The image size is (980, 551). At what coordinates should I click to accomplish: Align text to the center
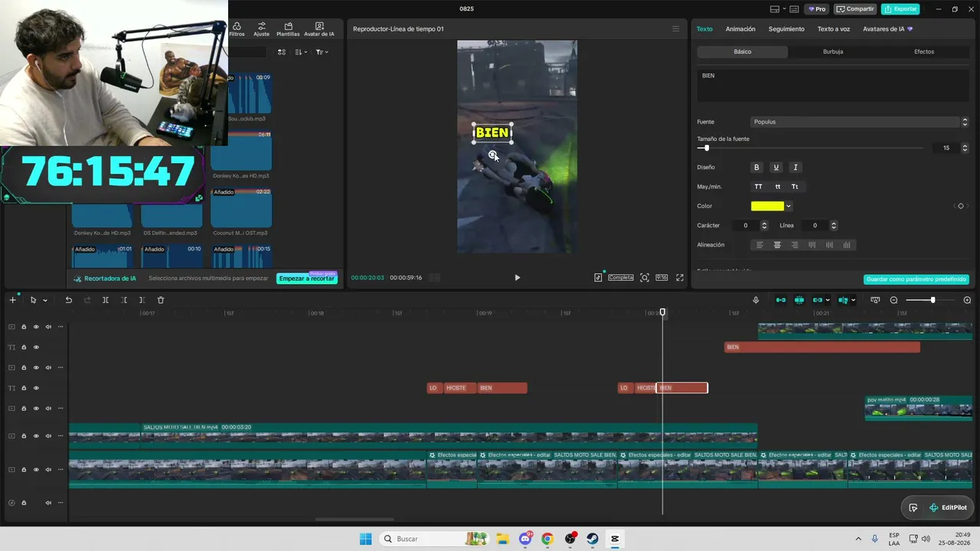click(777, 245)
